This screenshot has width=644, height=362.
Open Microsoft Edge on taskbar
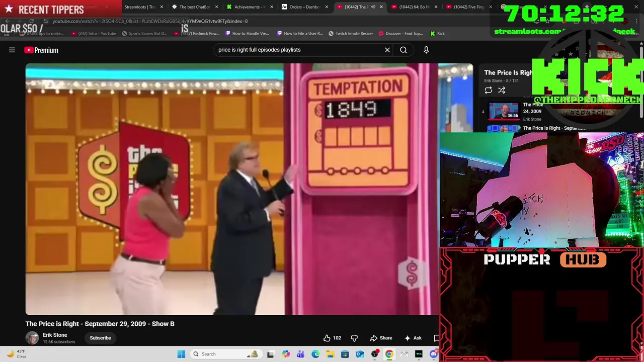click(315, 354)
